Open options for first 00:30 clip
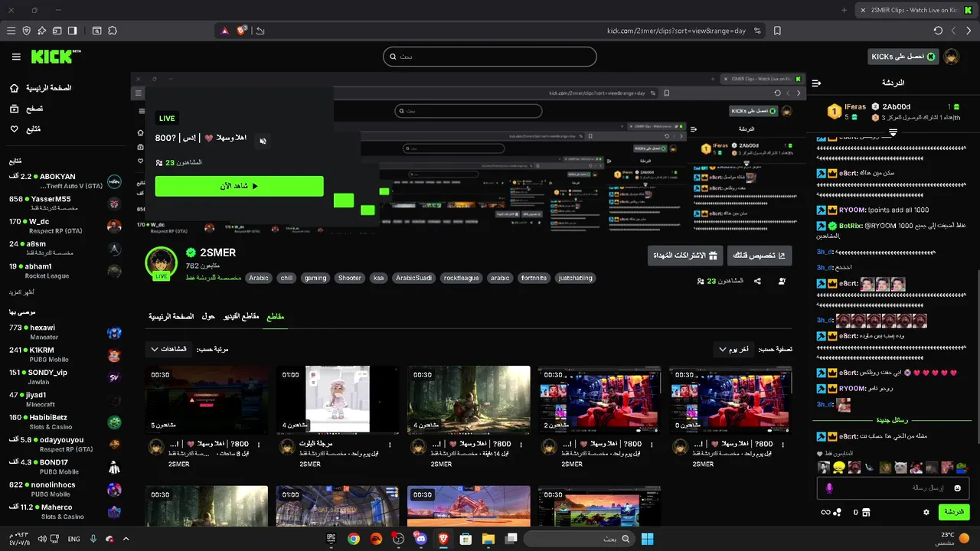Screen dimensions: 980x551 pos(259,444)
